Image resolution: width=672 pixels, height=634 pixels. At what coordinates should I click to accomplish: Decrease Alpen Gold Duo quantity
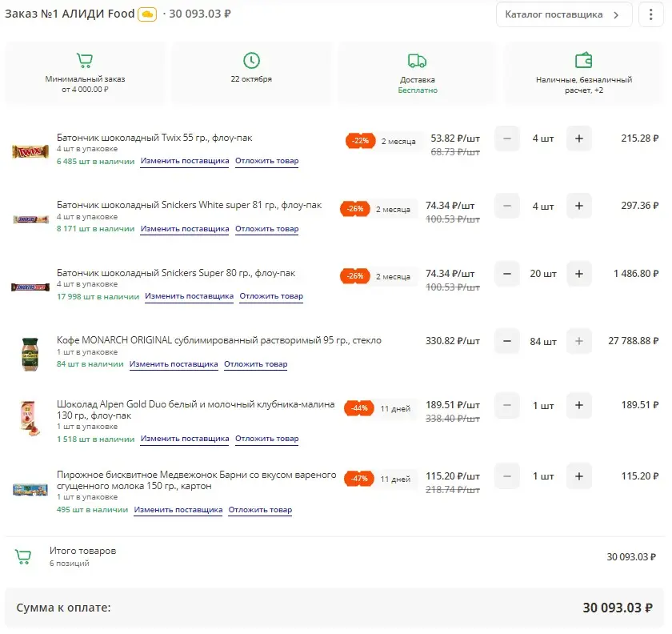(507, 405)
